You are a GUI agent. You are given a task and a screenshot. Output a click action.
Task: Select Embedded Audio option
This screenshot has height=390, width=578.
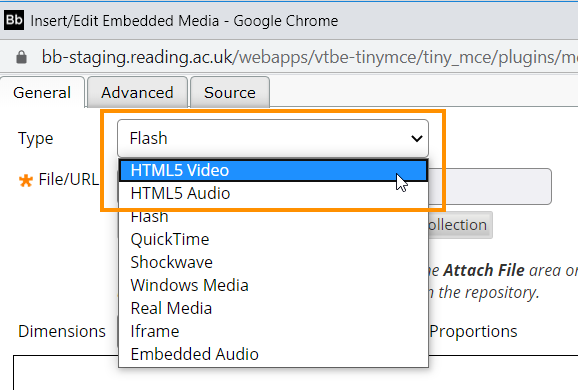pyautogui.click(x=273, y=354)
